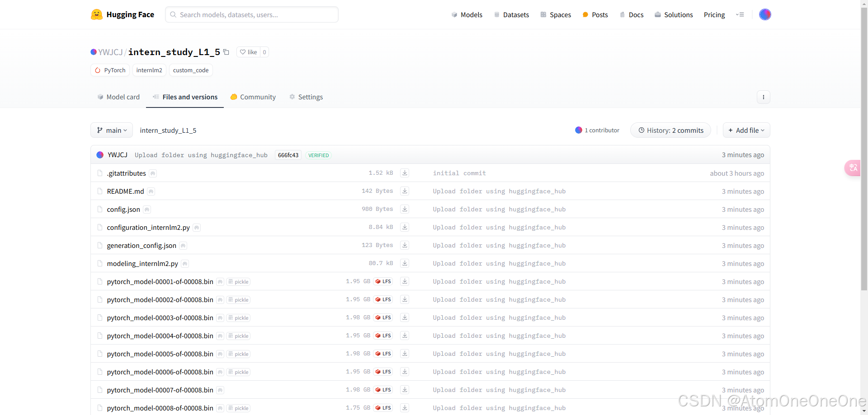The height and width of the screenshot is (415, 868).
Task: Download pytorch_model-00005-of-00008.bin
Action: [405, 354]
